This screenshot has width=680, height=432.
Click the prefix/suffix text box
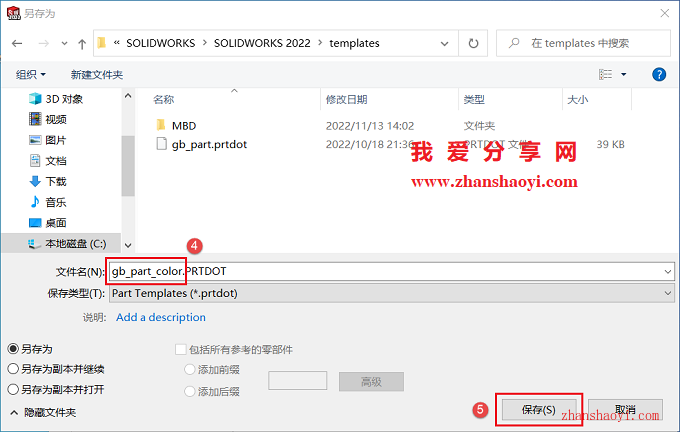(298, 381)
